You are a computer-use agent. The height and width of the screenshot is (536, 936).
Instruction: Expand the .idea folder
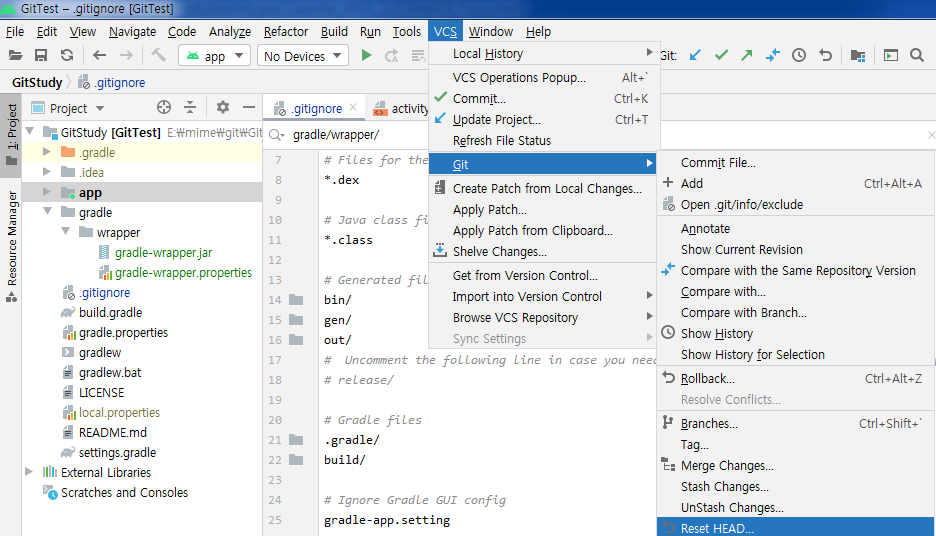pyautogui.click(x=47, y=172)
